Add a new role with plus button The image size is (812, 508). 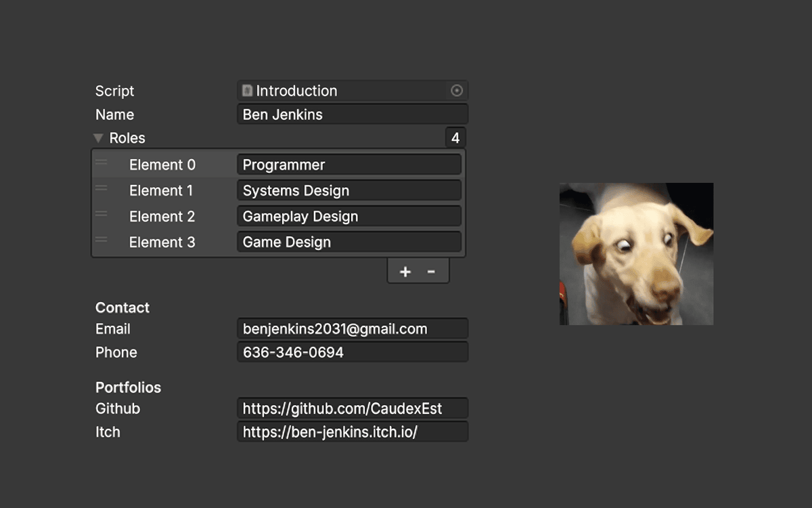405,272
